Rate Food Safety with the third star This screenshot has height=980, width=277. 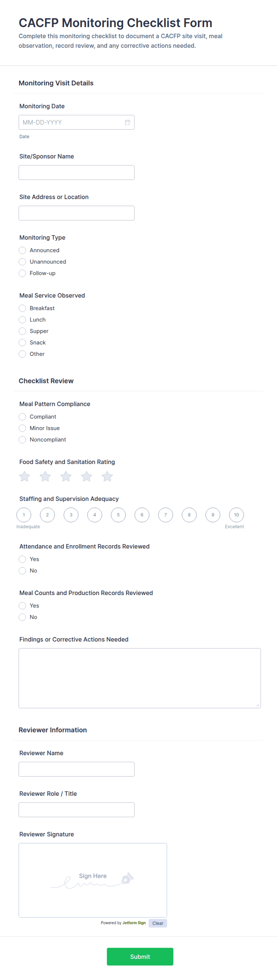(x=66, y=476)
